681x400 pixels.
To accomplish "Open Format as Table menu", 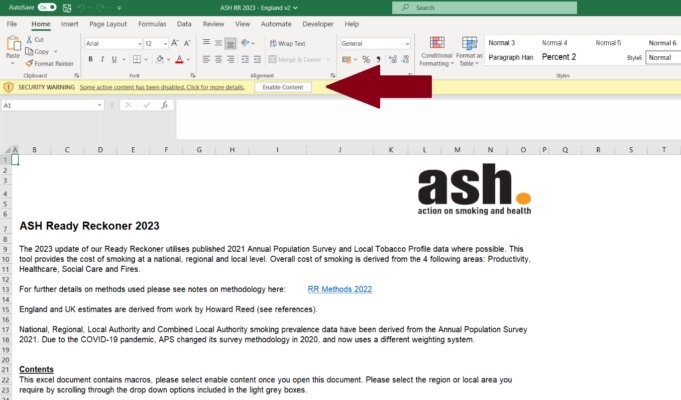I will pyautogui.click(x=469, y=51).
